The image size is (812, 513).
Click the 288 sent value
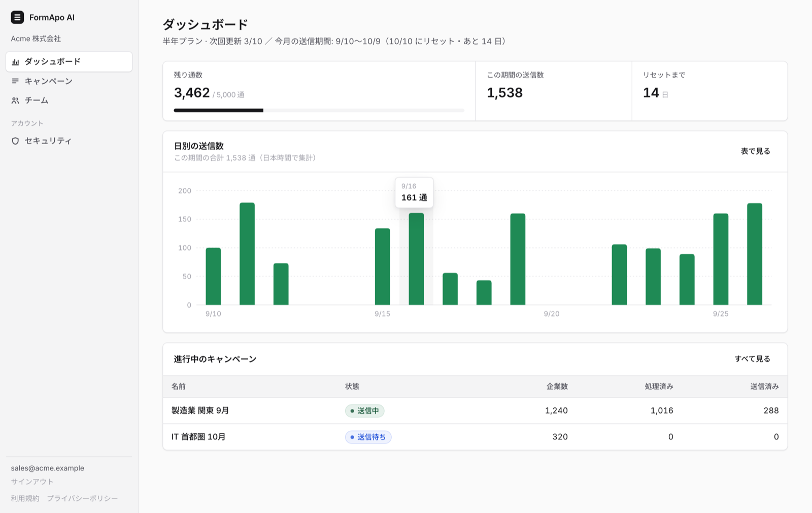coord(771,411)
